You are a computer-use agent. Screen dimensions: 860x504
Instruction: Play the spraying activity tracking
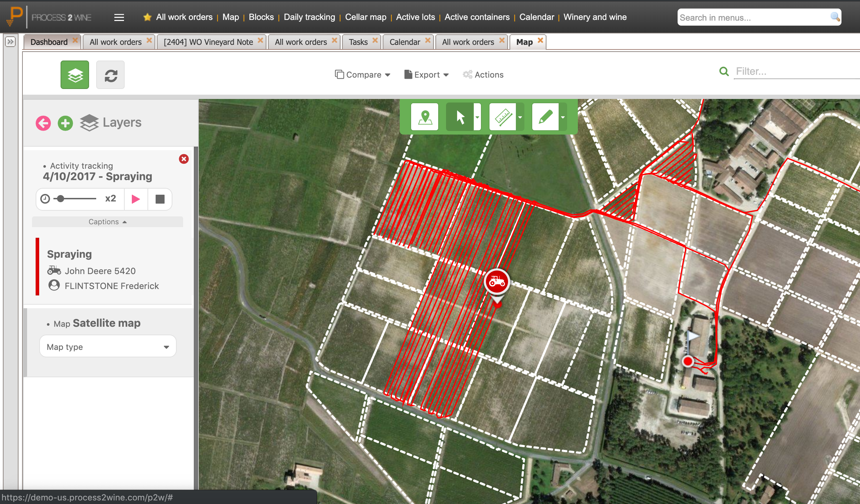tap(135, 199)
